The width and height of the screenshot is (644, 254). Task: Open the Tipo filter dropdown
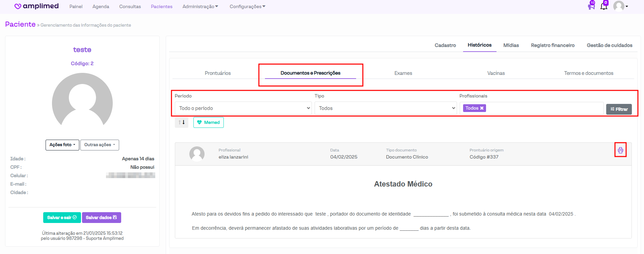(385, 108)
